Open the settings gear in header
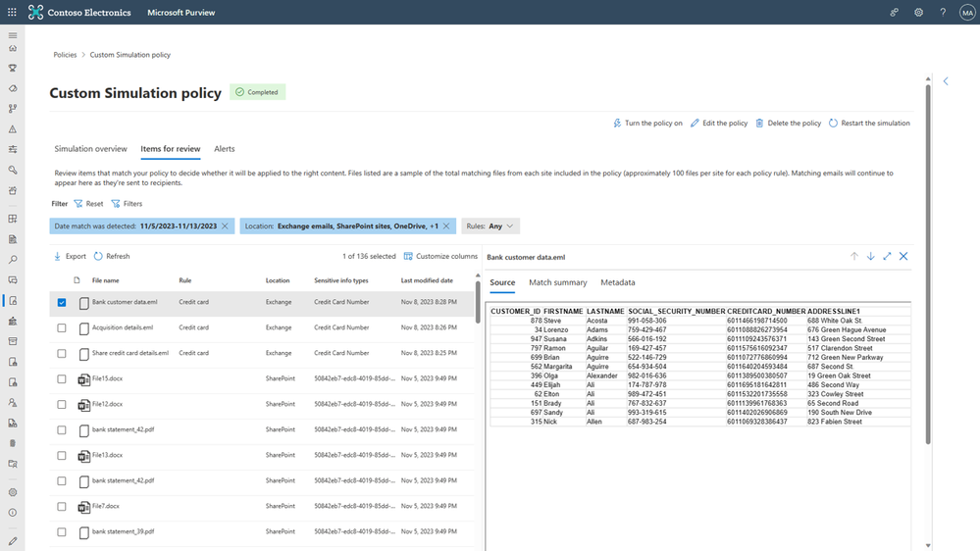Image resolution: width=980 pixels, height=551 pixels. 918,12
